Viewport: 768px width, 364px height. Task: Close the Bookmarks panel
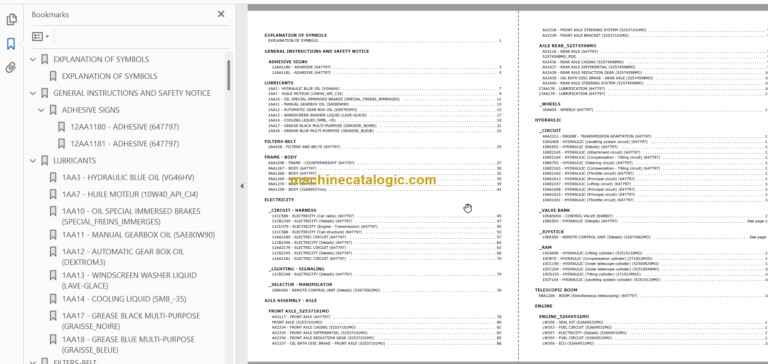(x=221, y=14)
